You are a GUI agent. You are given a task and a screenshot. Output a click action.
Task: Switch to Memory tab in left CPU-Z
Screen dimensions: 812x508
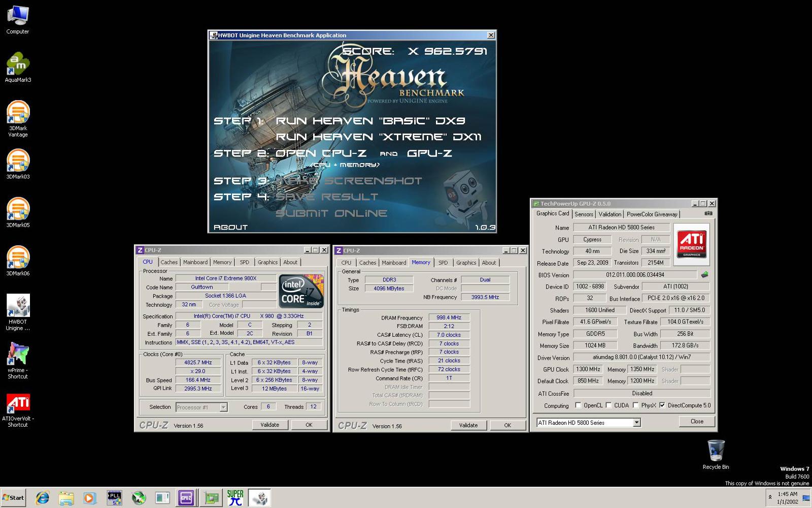point(222,263)
